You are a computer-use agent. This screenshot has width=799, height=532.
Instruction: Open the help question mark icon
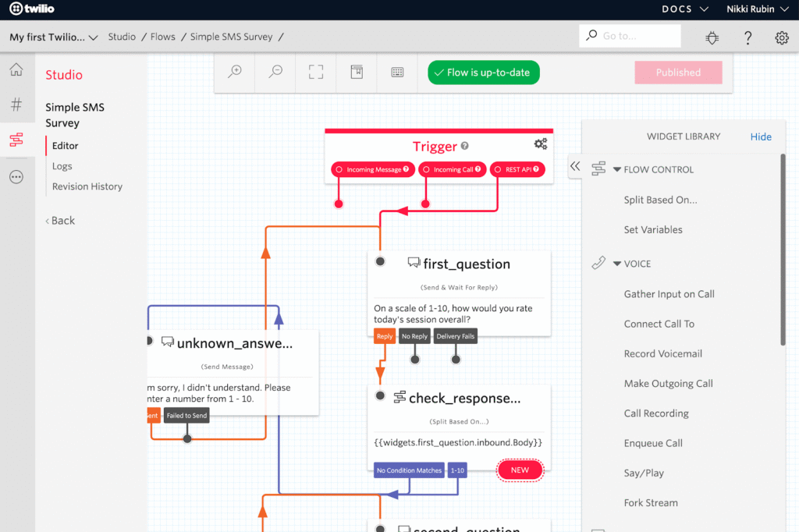(748, 37)
